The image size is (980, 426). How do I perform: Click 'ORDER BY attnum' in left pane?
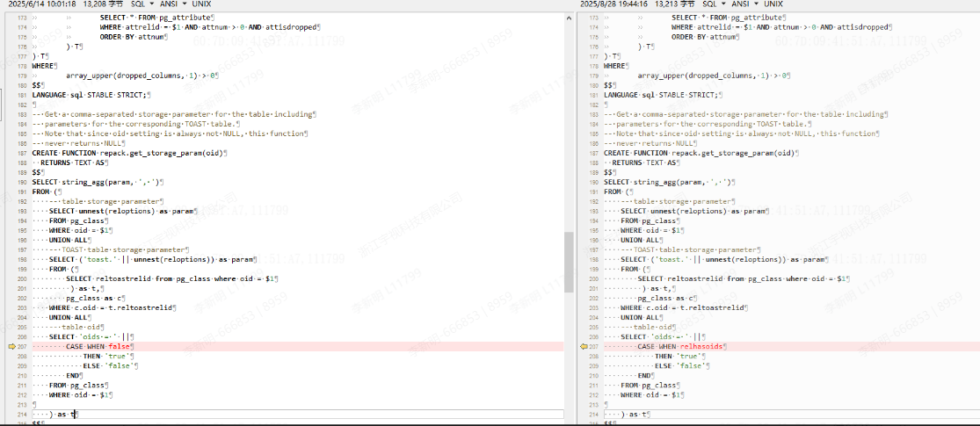click(132, 37)
